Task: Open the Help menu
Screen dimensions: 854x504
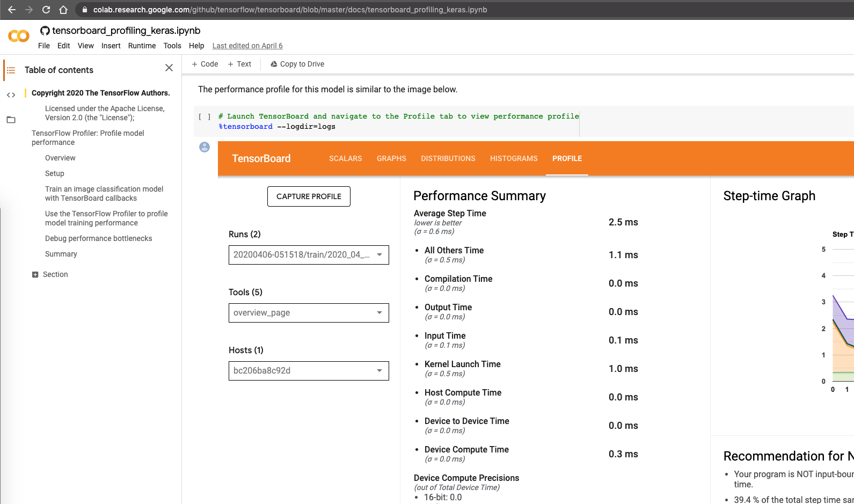Action: point(196,46)
